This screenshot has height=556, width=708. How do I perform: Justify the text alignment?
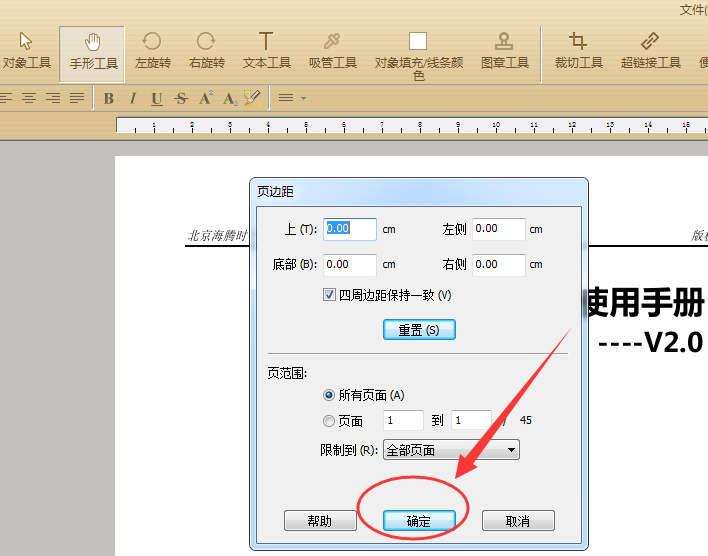pos(77,98)
